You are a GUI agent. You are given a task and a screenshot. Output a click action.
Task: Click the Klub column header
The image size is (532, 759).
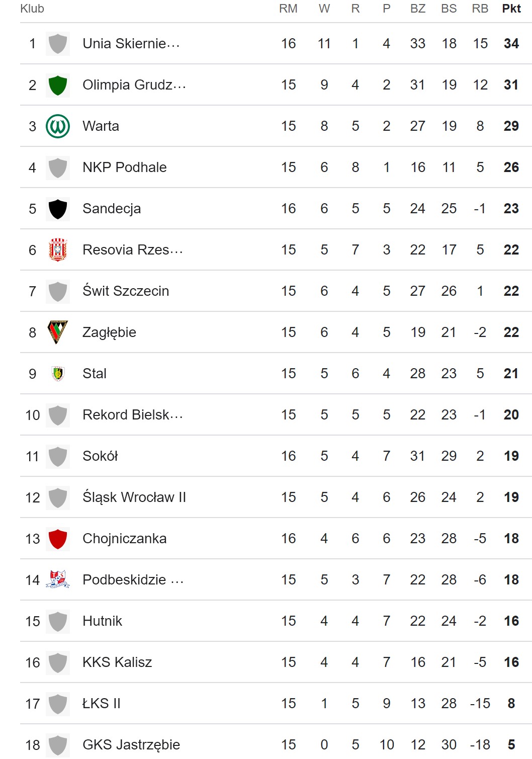coord(32,9)
